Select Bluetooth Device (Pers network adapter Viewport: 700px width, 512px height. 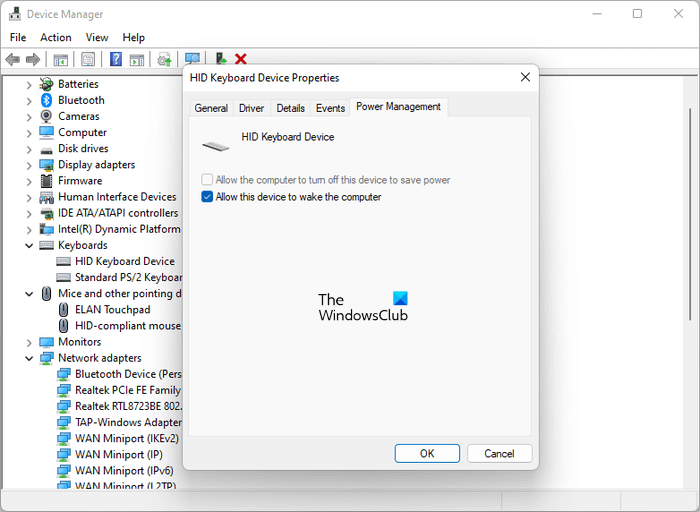pos(128,374)
